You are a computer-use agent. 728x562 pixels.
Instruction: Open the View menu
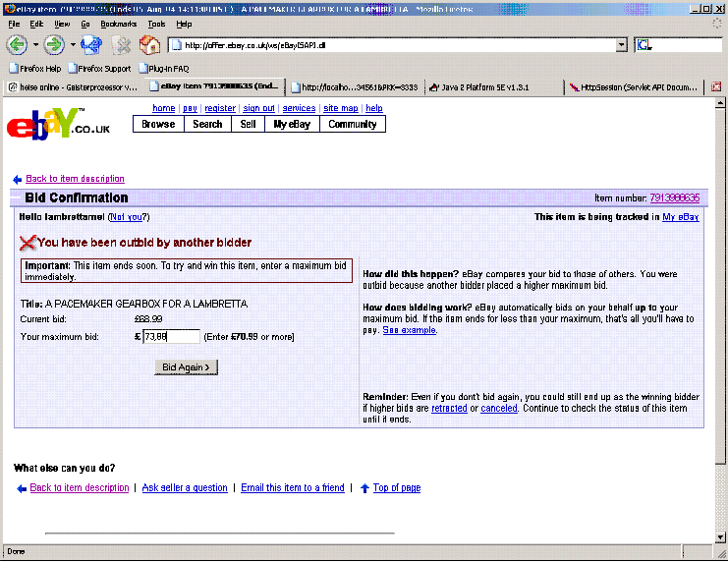point(62,25)
